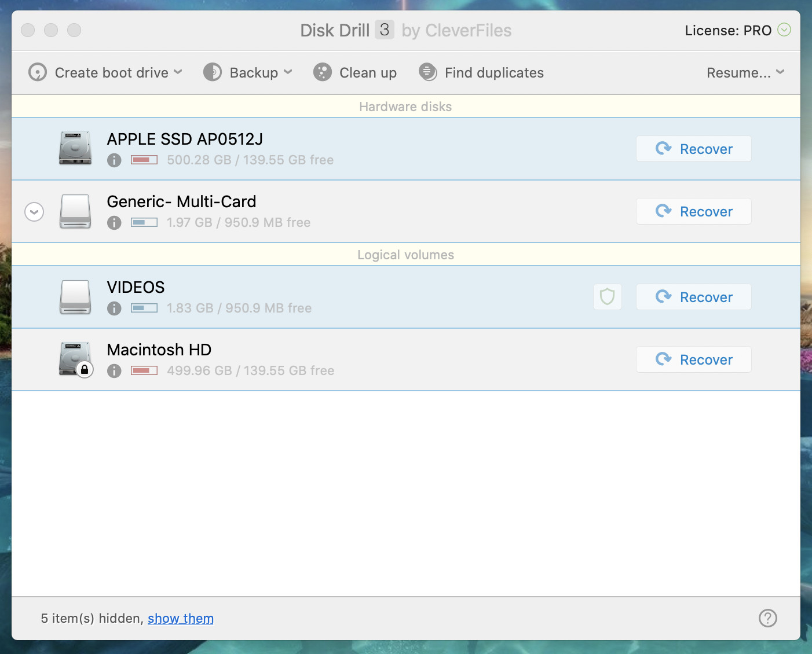Open info for VIDEOS volume
The height and width of the screenshot is (654, 812).
pyautogui.click(x=114, y=308)
